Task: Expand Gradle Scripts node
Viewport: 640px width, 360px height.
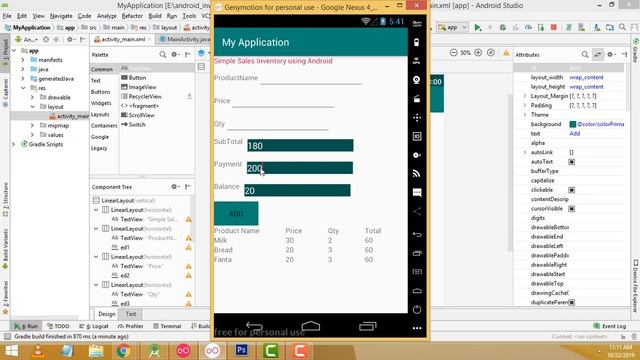Action: 14,144
